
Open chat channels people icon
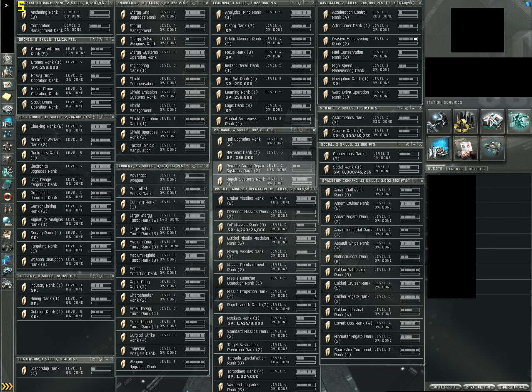coord(7,209)
